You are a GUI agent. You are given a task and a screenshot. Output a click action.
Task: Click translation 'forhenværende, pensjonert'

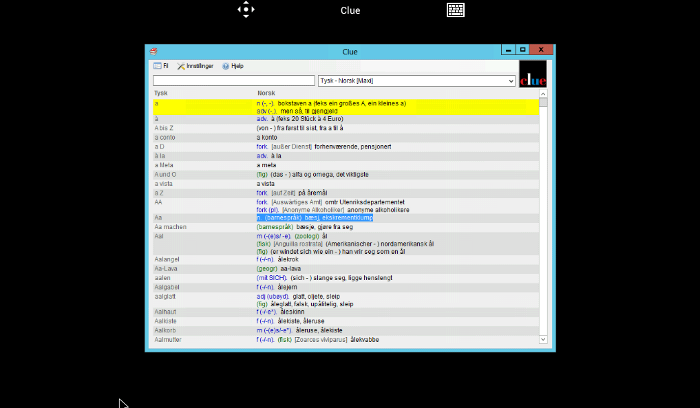pos(353,147)
